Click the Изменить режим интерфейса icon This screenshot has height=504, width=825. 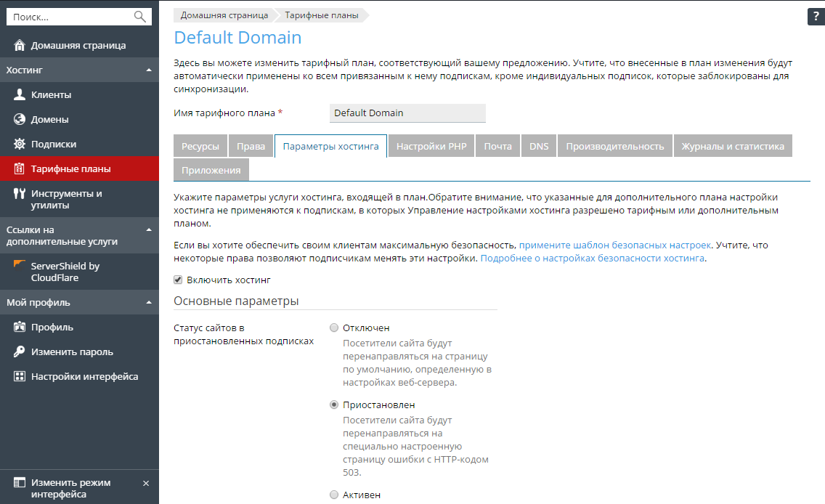[20, 482]
